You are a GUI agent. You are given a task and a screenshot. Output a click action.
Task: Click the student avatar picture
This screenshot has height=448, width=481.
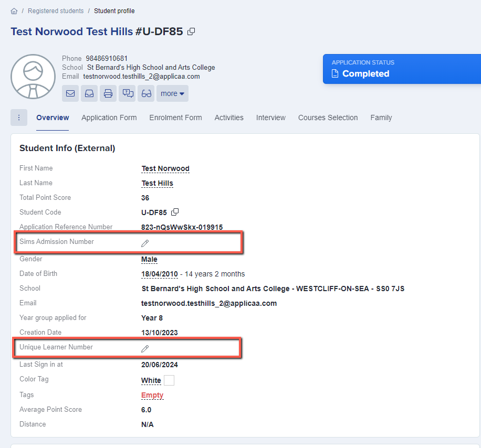[33, 77]
